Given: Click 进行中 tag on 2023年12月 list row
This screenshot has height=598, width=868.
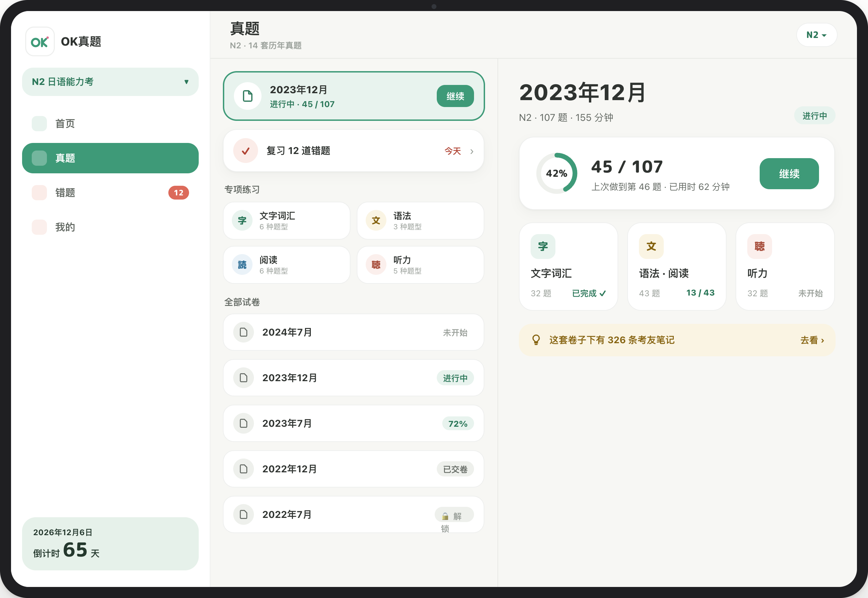Looking at the screenshot, I should tap(455, 378).
